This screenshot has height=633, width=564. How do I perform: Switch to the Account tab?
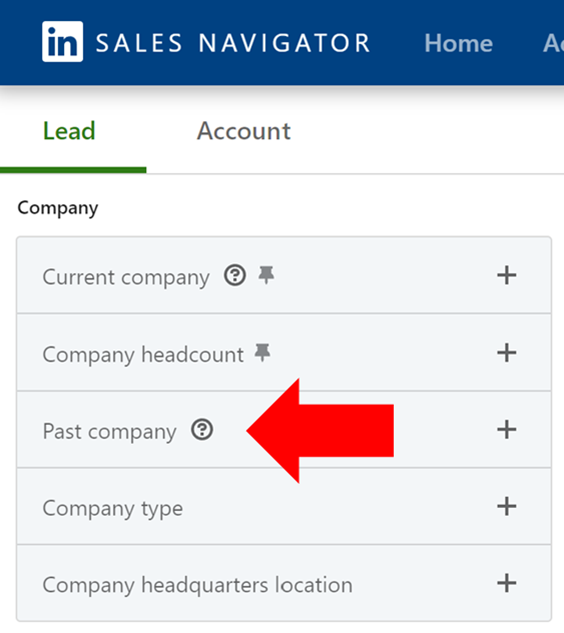(243, 131)
